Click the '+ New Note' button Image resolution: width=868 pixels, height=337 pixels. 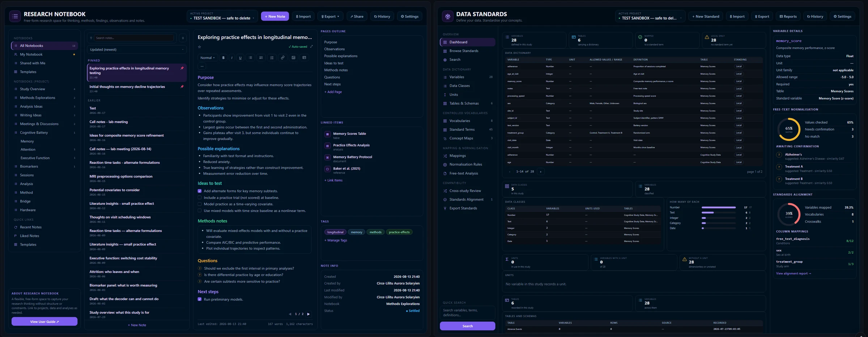tap(275, 17)
